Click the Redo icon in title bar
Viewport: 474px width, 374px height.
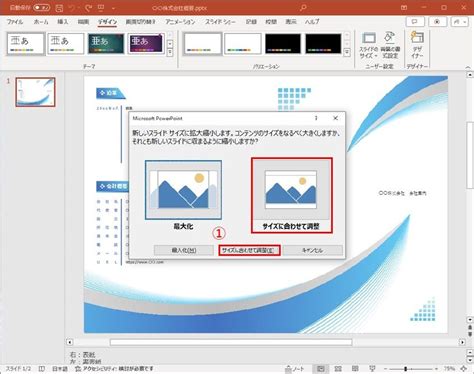coord(88,7)
